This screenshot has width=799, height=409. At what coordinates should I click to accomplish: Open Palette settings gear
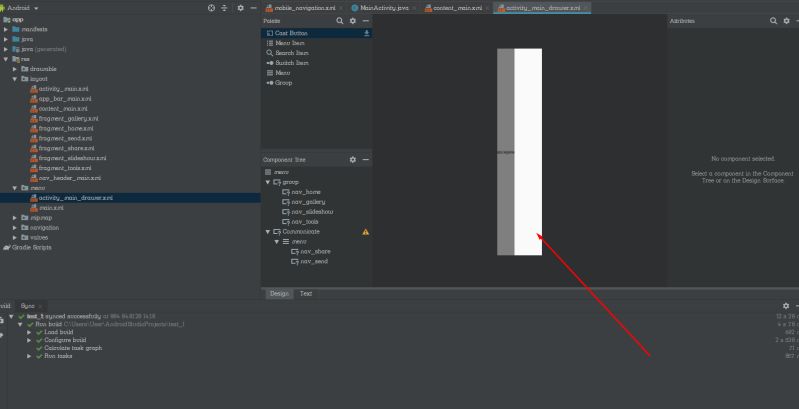pos(353,21)
